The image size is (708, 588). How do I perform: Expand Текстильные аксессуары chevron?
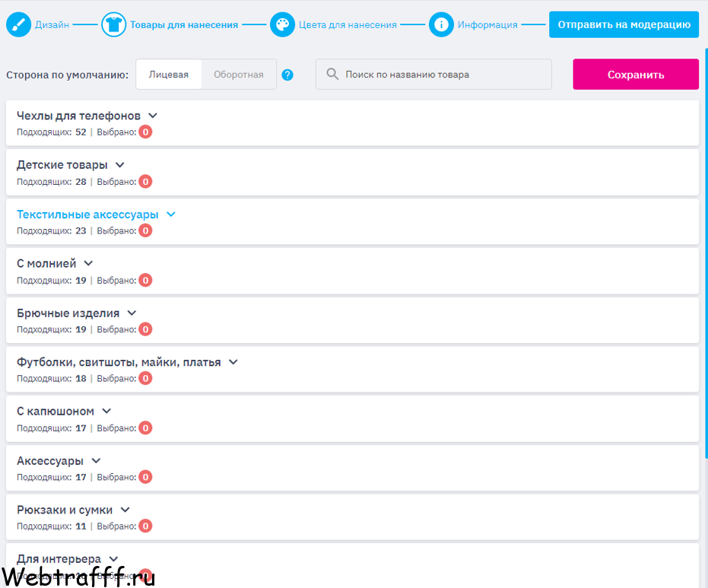(170, 214)
